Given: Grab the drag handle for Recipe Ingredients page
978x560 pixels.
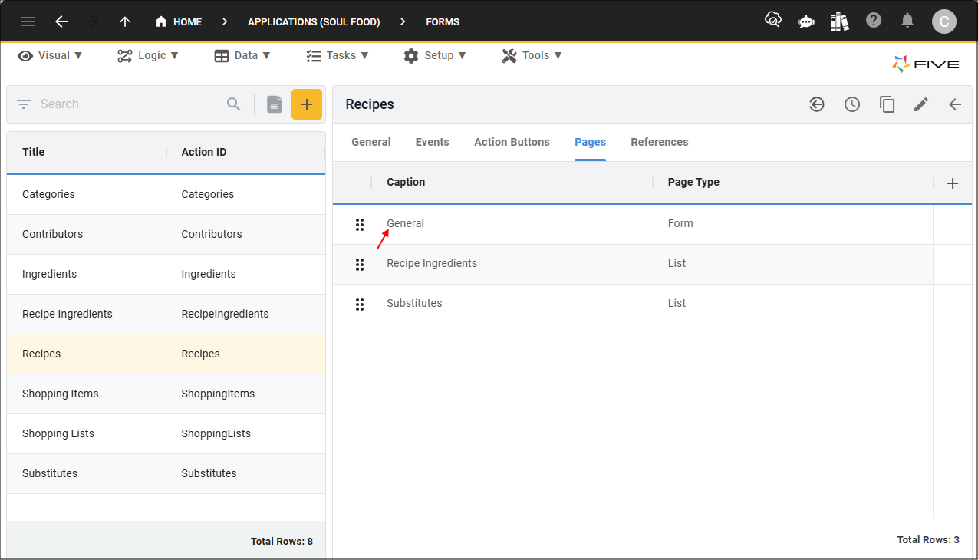Looking at the screenshot, I should 359,265.
